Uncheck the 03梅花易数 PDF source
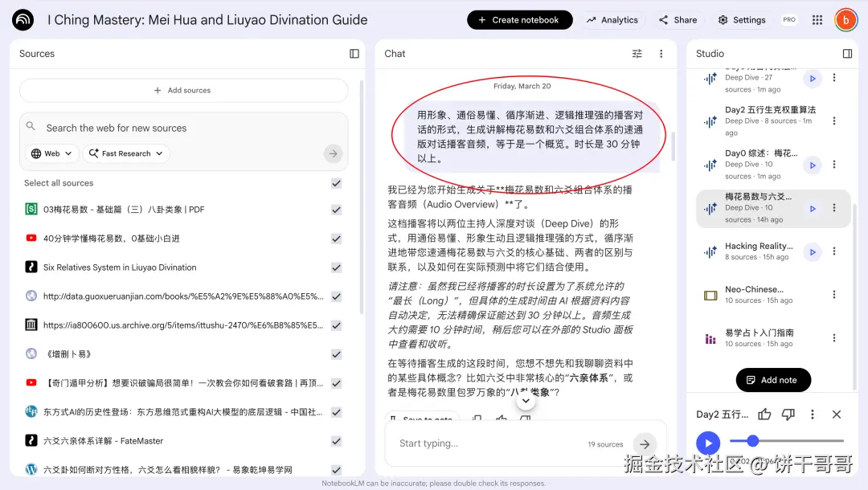The width and height of the screenshot is (868, 490). [336, 210]
